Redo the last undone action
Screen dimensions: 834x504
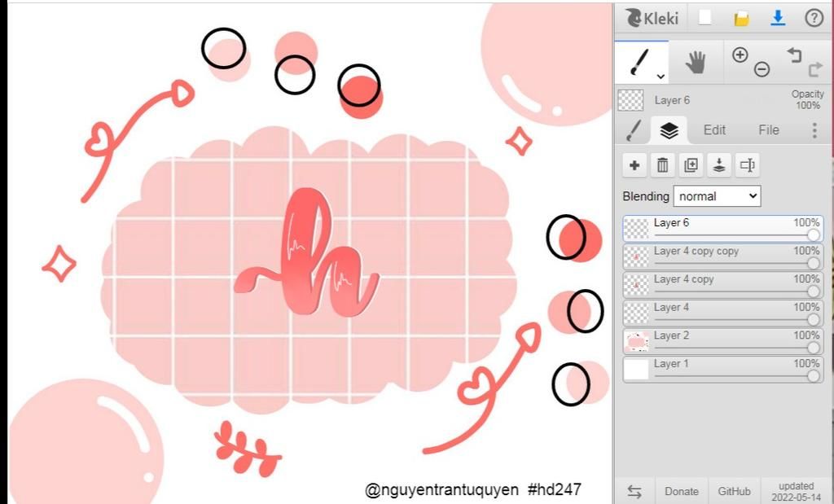click(815, 70)
